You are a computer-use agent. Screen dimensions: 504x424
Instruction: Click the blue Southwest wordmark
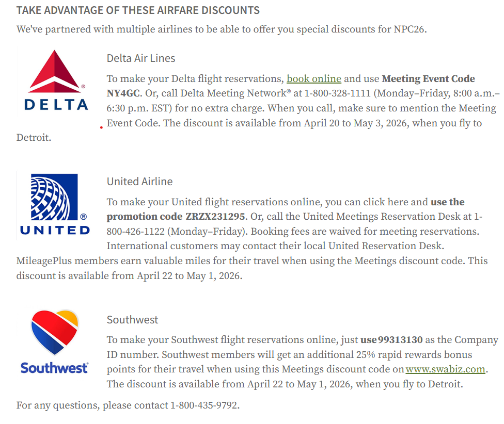(x=54, y=368)
